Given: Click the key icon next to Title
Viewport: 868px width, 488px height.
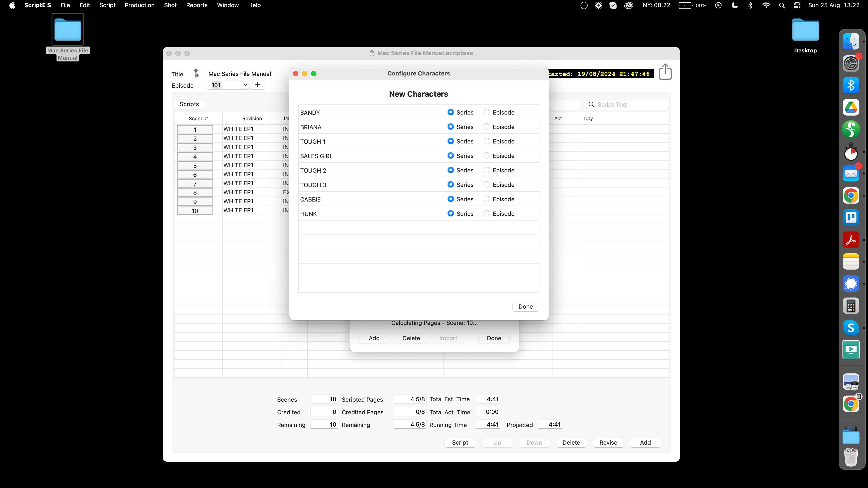Looking at the screenshot, I should 196,73.
